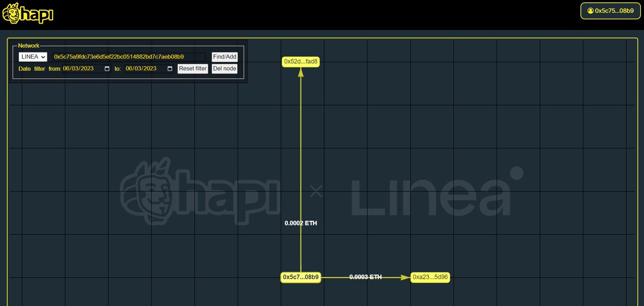Click the 0.0002 ETH edge label
The width and height of the screenshot is (644, 306).
click(x=301, y=223)
